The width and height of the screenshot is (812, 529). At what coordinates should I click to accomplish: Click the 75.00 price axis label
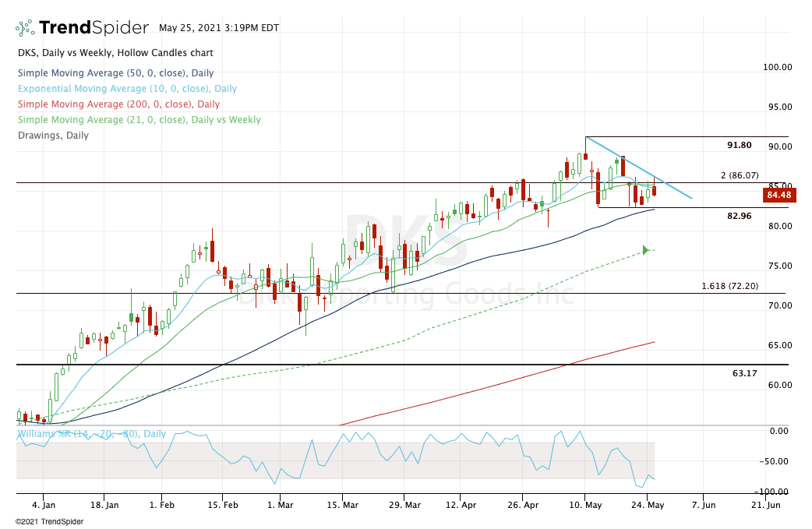pyautogui.click(x=780, y=266)
